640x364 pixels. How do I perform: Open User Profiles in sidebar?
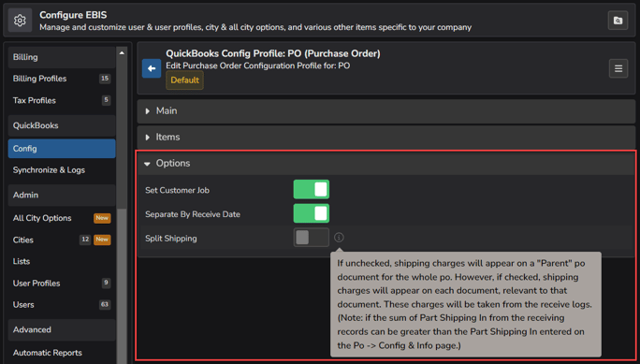click(x=62, y=284)
